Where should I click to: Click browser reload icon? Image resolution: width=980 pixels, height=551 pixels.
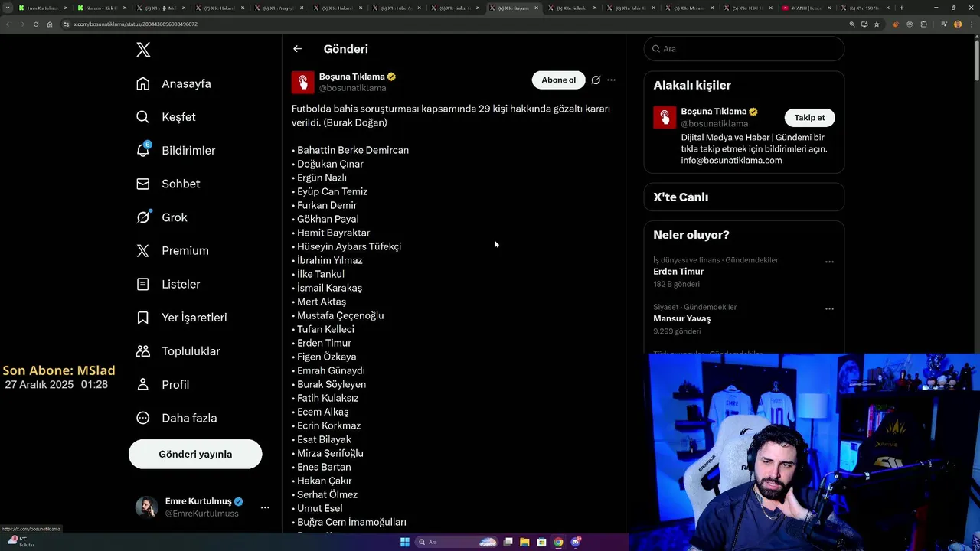36,24
